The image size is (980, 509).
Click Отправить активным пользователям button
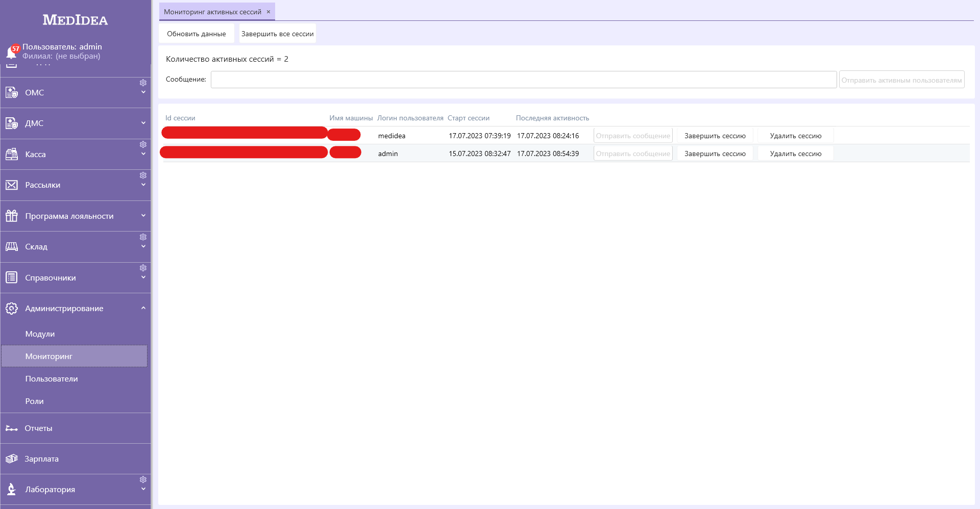pos(902,80)
